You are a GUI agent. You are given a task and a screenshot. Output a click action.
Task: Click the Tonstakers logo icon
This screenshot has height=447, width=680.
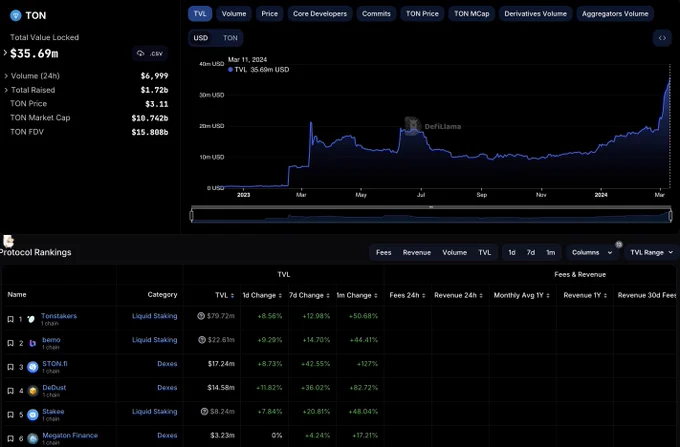point(32,319)
